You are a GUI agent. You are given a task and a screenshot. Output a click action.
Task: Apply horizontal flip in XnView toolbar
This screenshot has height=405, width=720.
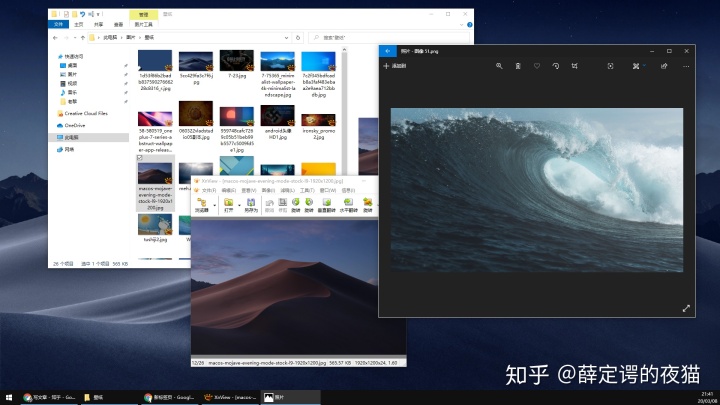[x=349, y=205]
